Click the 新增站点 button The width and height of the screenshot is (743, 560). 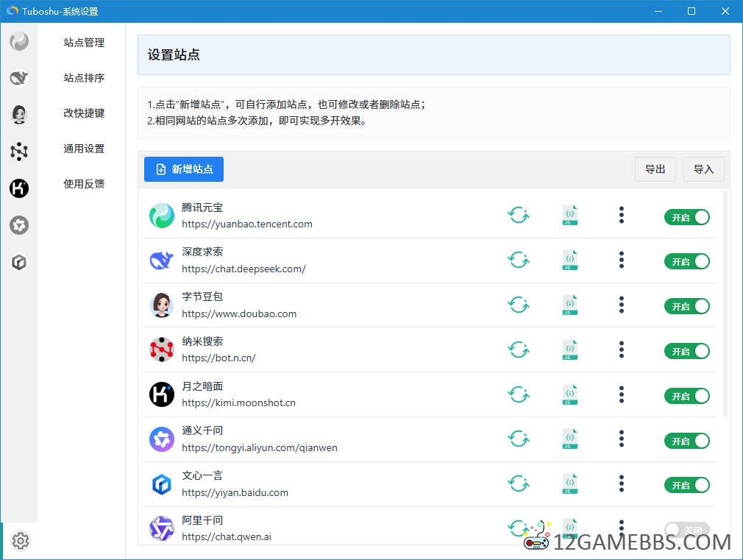point(184,169)
